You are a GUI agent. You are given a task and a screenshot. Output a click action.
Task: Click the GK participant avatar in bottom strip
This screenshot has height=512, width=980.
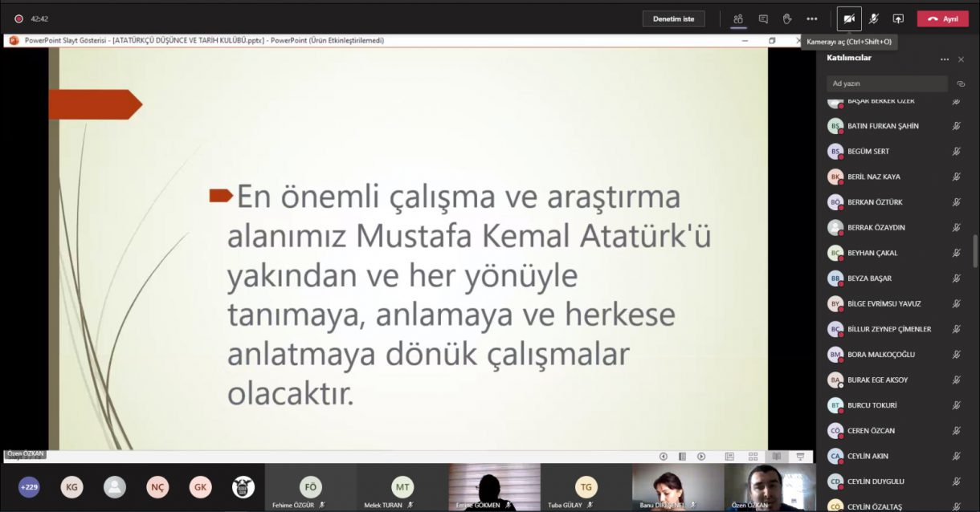click(200, 486)
